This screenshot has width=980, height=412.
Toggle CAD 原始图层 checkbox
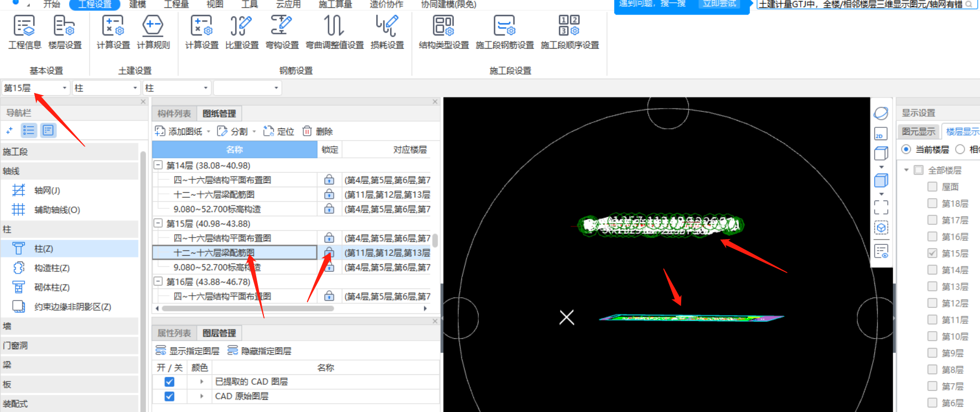click(169, 396)
